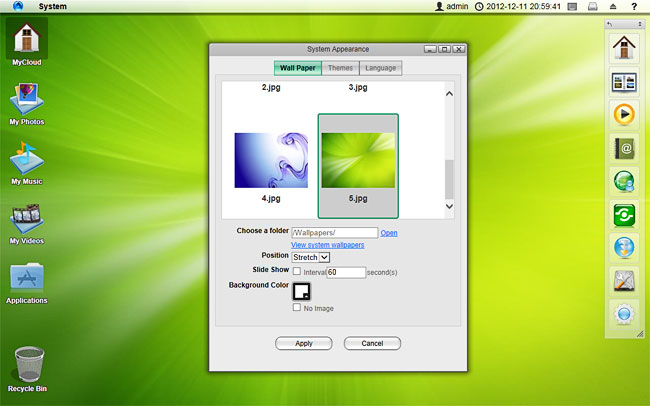650x406 pixels.
Task: Launch My Music from desktop
Action: 26,160
